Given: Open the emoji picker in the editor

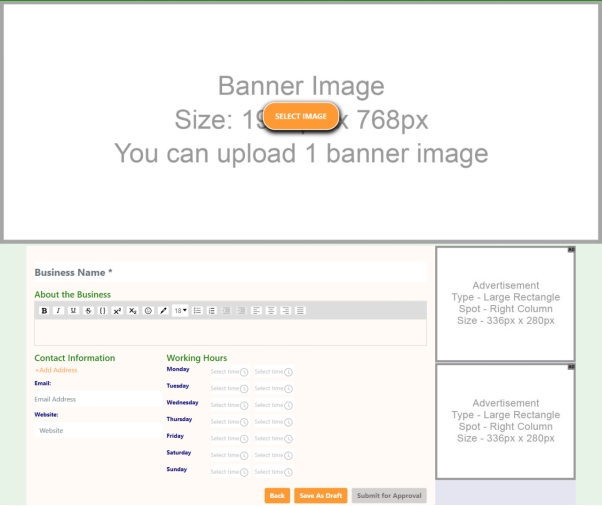Looking at the screenshot, I should (147, 311).
